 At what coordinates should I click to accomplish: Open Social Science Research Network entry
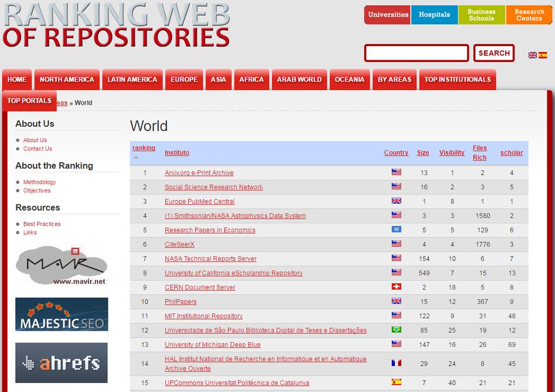pos(214,187)
